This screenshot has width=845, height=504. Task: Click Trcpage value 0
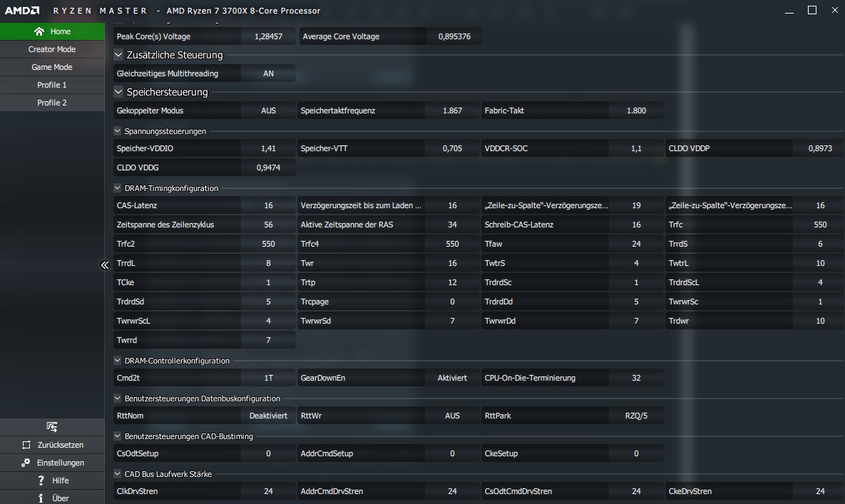pos(452,302)
